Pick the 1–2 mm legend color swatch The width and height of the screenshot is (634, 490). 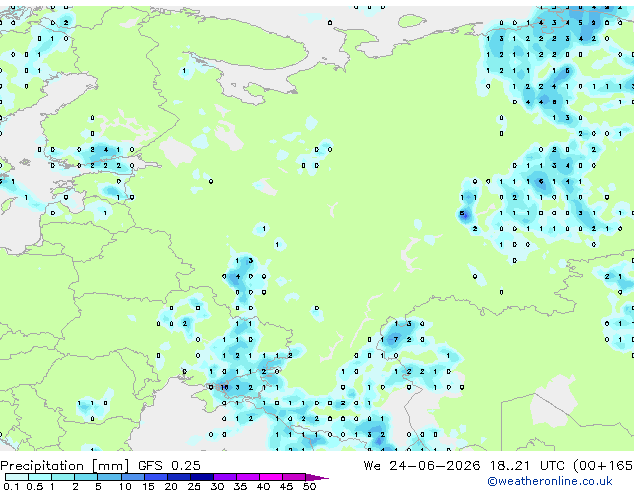point(63,477)
